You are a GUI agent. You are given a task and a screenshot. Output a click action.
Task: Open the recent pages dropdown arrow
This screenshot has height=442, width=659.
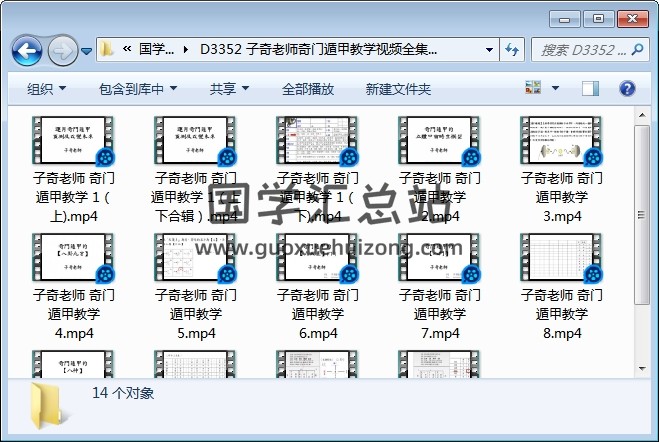(x=87, y=50)
